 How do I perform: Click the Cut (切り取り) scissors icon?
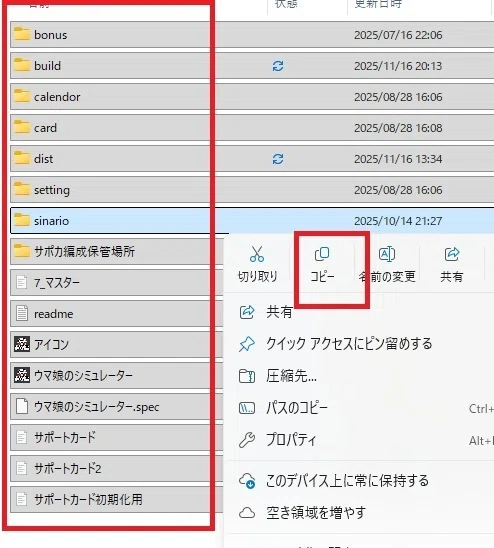[257, 254]
